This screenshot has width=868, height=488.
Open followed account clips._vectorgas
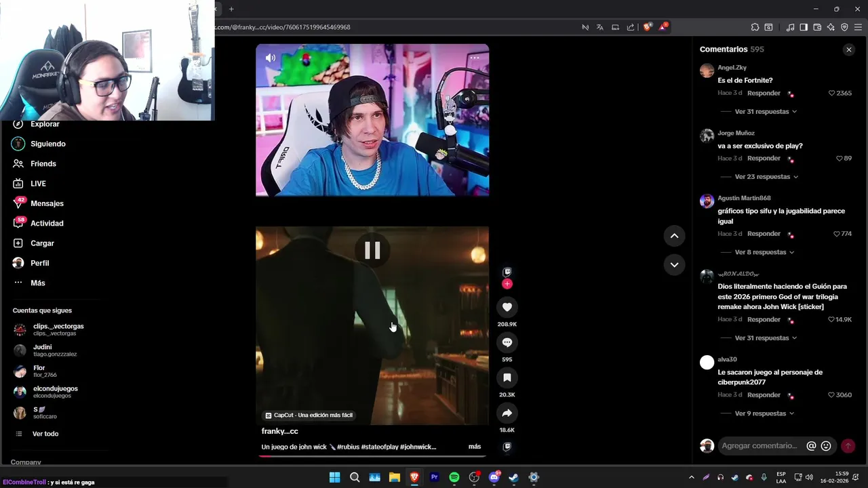[x=49, y=329]
